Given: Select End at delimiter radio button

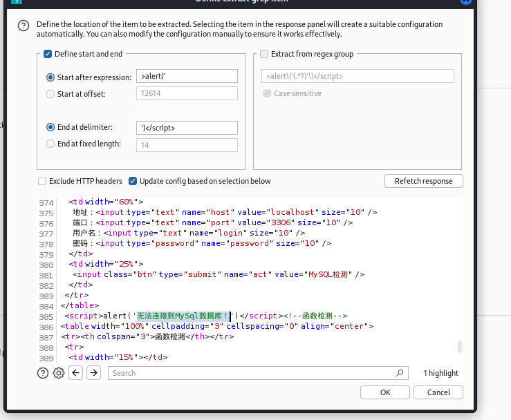Looking at the screenshot, I should click(x=50, y=128).
